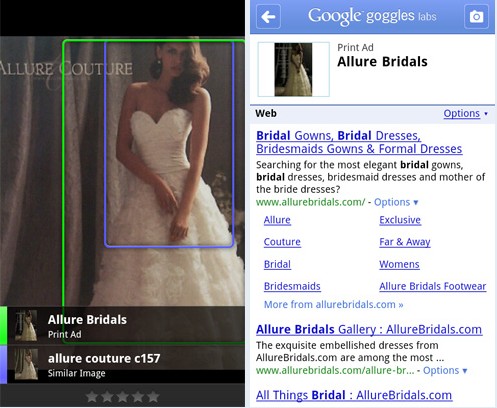Open More from allurebridals.com link
Viewport: 497px width, 408px height.
[333, 305]
